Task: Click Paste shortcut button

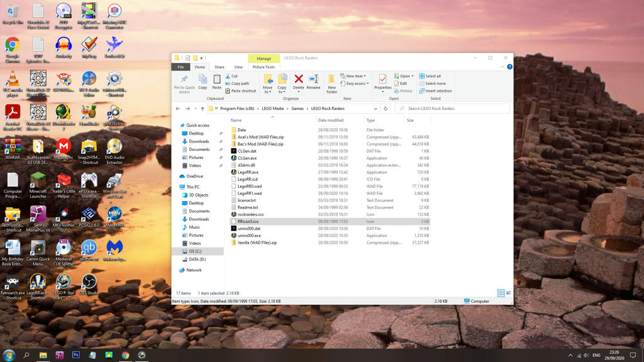Action: [x=241, y=90]
